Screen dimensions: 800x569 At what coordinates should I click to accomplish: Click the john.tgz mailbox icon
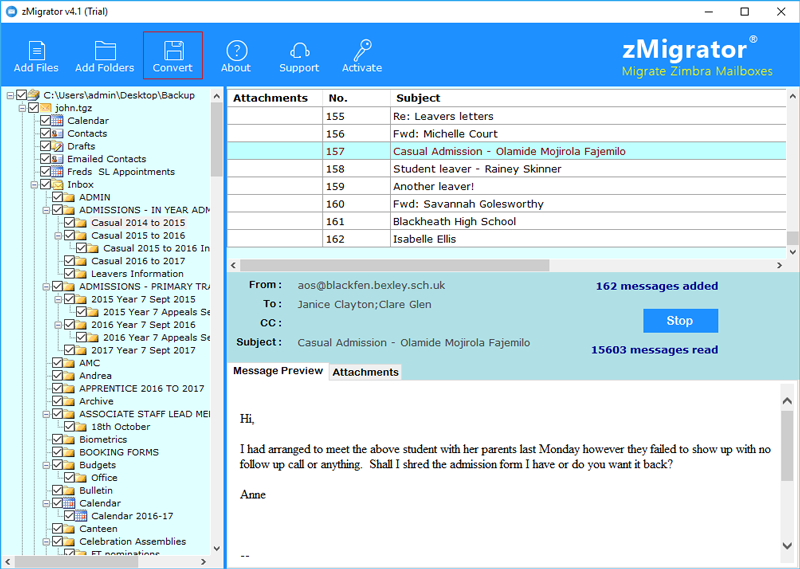(46, 108)
